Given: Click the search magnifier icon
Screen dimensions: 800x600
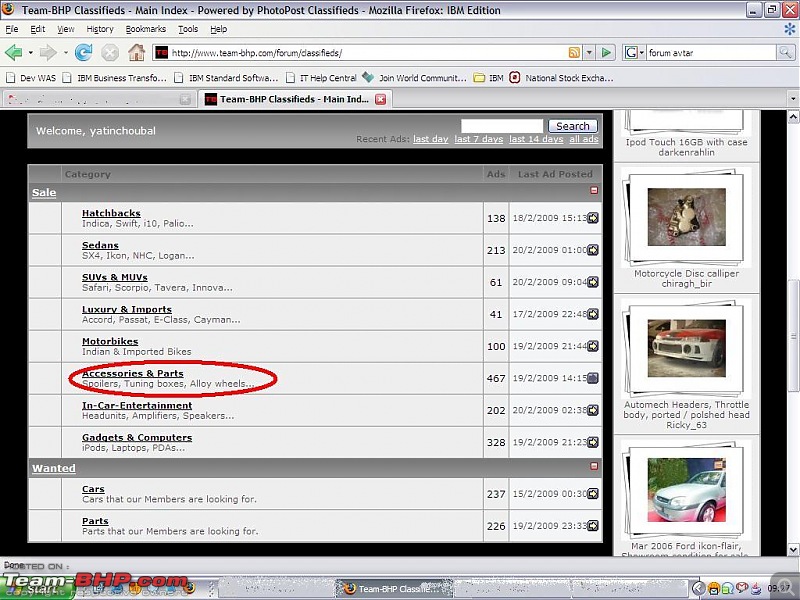Looking at the screenshot, I should click(x=785, y=52).
